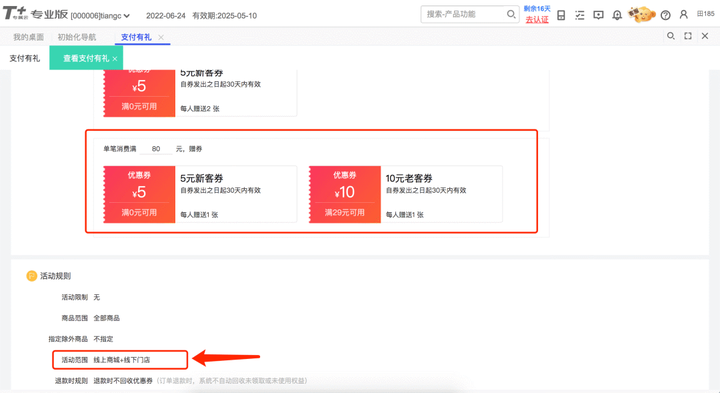Click the date 2022-06-24 in header

pos(166,16)
